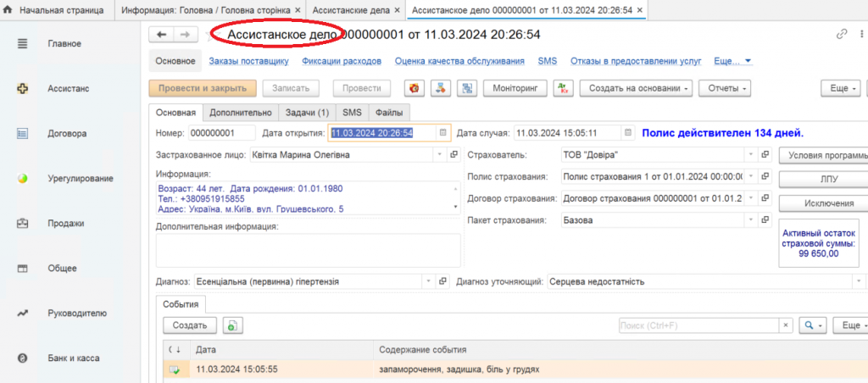
Task: Expand the Пакет страхования dropdown
Action: [750, 221]
